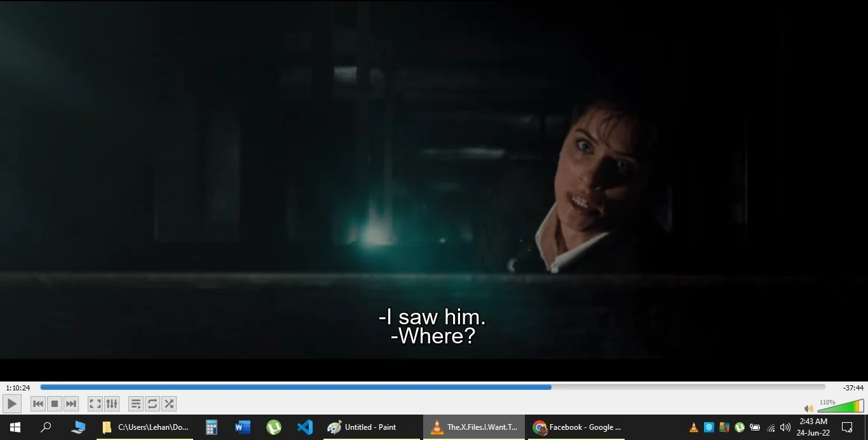The image size is (868, 440).
Task: Click elapsed time 1:10:24 label
Action: 18,388
